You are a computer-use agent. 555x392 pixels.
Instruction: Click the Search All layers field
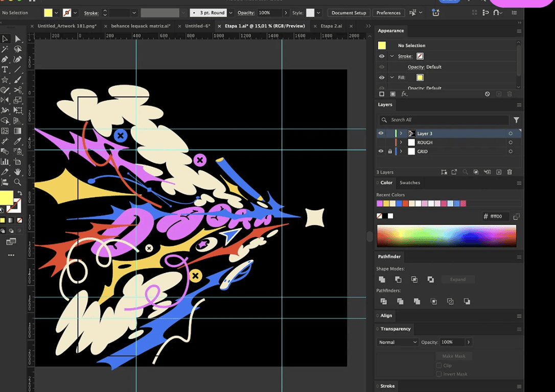[444, 120]
